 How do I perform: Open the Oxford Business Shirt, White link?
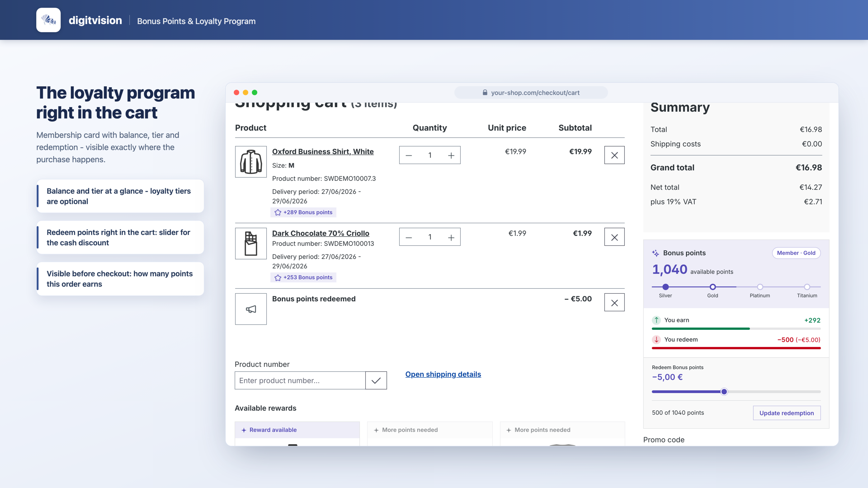click(x=323, y=151)
